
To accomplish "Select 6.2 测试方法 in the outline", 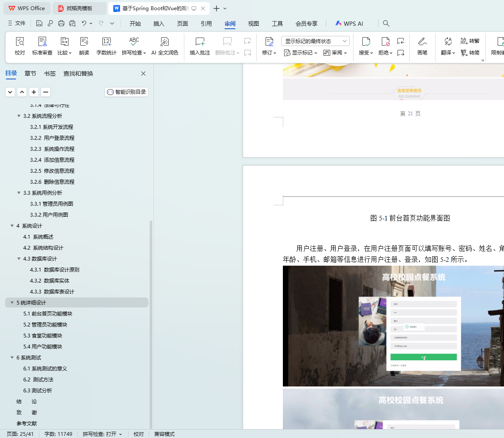I will pyautogui.click(x=38, y=380).
